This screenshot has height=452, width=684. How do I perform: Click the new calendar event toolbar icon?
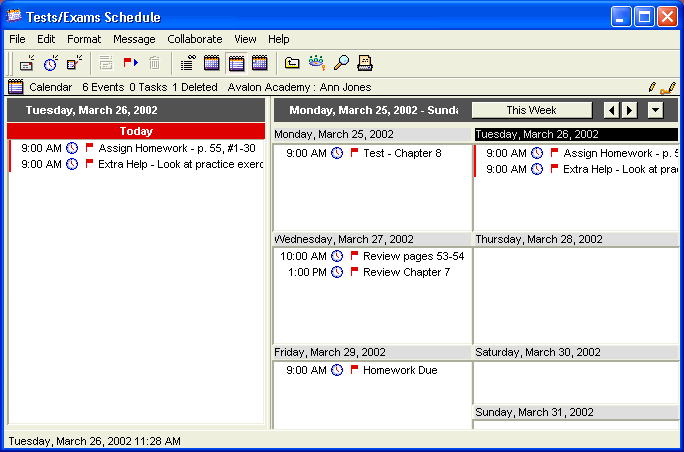(26, 63)
